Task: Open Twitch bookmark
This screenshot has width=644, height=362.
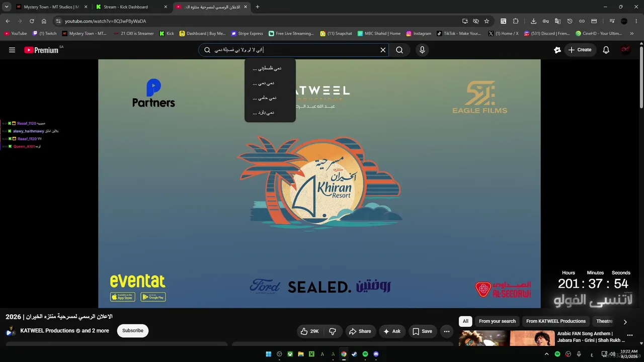Action: click(45, 34)
